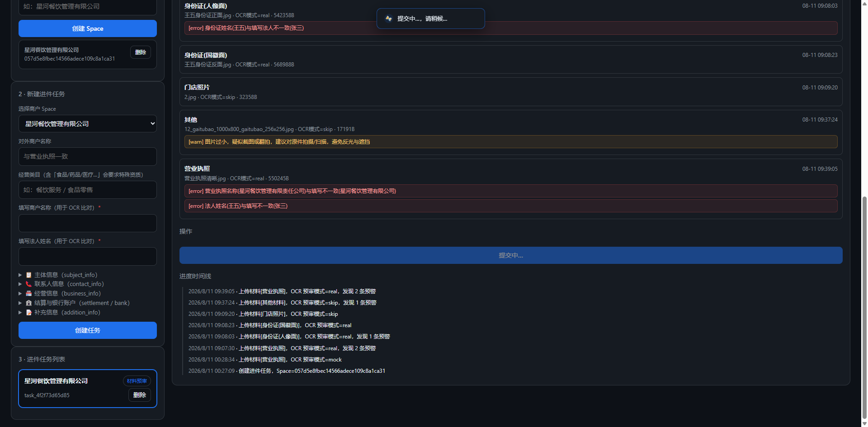Viewport: 868px width, 427px height.
Task: Click the 营业执照 material title
Action: [197, 169]
